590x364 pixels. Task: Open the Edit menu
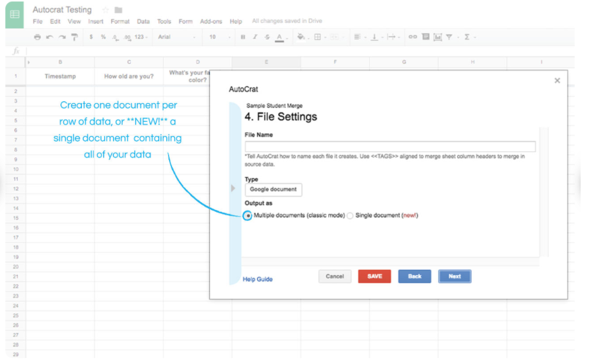coord(55,22)
